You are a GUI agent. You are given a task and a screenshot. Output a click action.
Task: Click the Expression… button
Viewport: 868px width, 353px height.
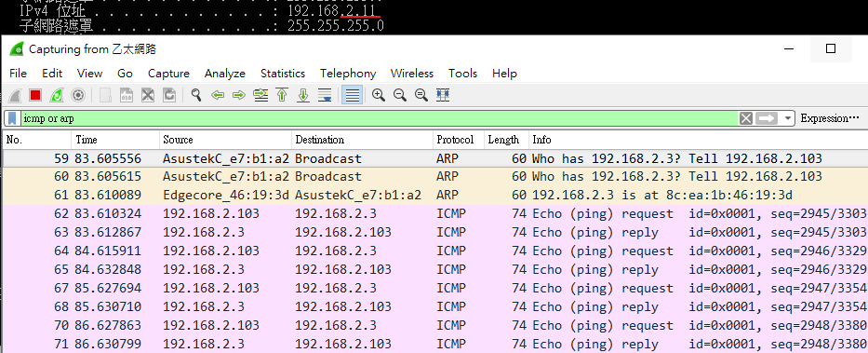pyautogui.click(x=830, y=118)
